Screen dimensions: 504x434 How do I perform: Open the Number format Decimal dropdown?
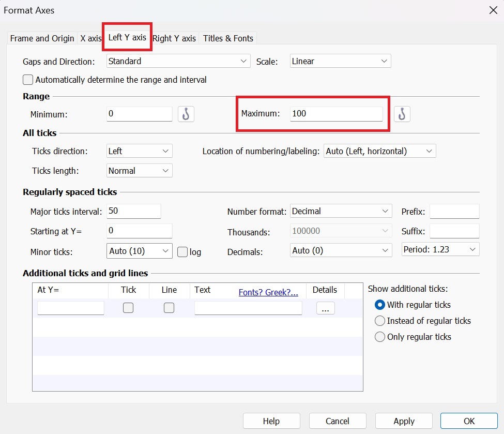340,211
